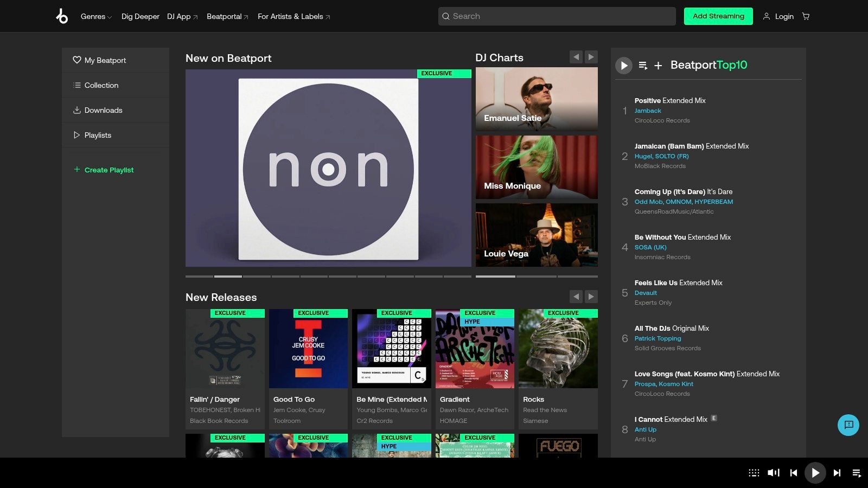The image size is (868, 488).
Task: Click the Add Streaming button
Action: pos(718,16)
